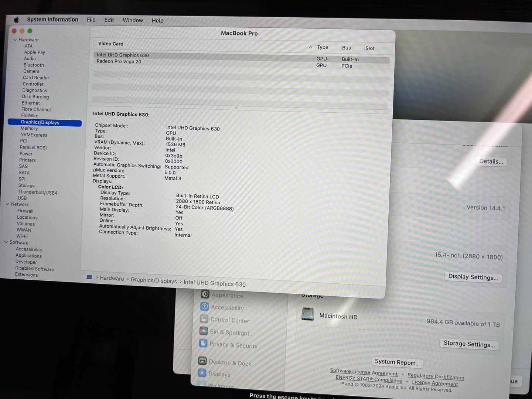Toggle sort order arrow in header
The width and height of the screenshot is (532, 399).
tap(310, 47)
